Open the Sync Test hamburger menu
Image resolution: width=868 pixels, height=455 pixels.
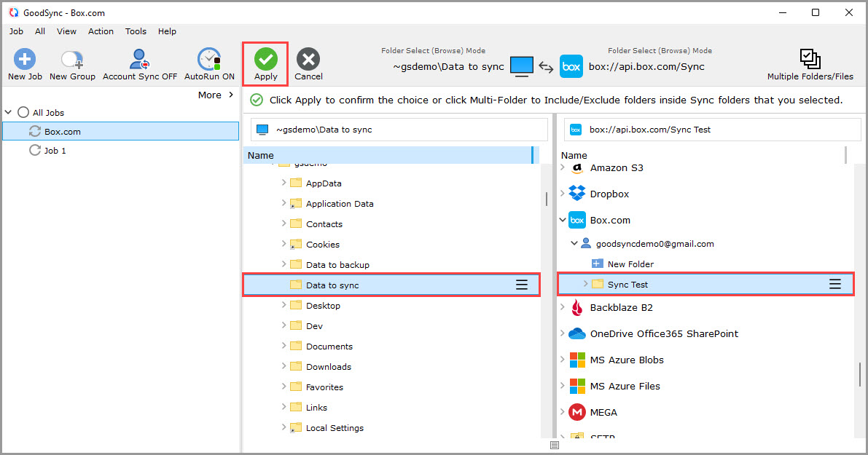(834, 284)
